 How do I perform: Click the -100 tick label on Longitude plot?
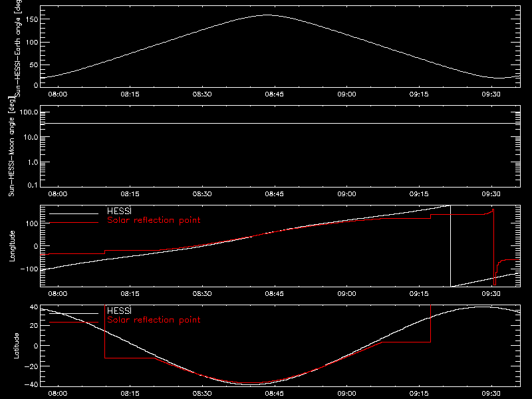point(29,269)
